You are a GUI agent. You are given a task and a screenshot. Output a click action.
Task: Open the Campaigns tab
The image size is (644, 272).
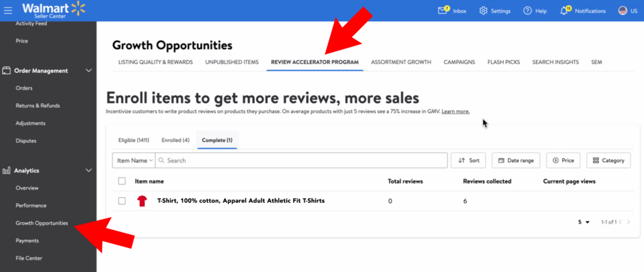(x=460, y=62)
